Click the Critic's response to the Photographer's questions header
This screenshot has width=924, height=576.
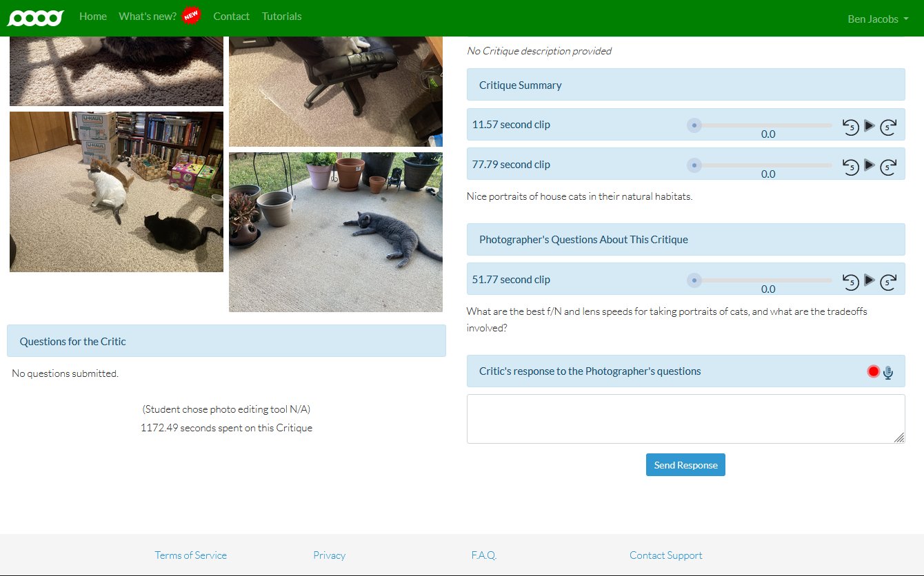tap(685, 371)
